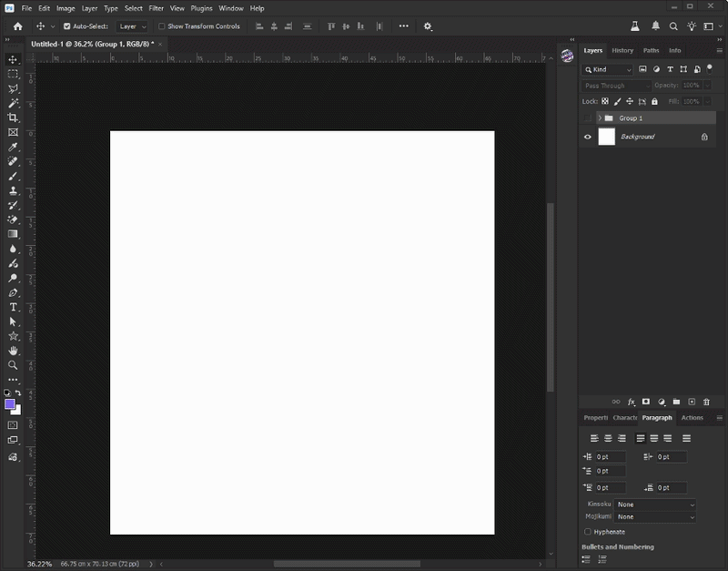Select the Eraser tool

[13, 219]
